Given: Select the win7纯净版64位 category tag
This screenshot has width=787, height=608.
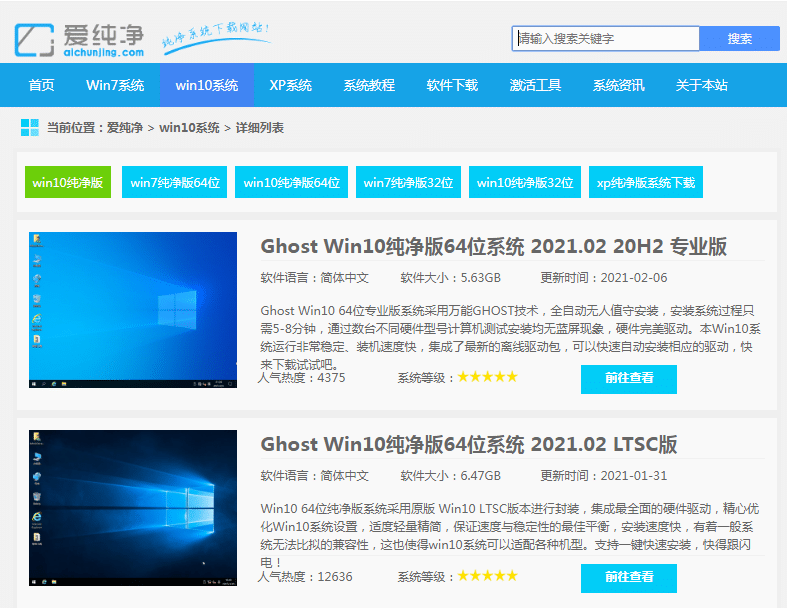Looking at the screenshot, I should coord(175,182).
